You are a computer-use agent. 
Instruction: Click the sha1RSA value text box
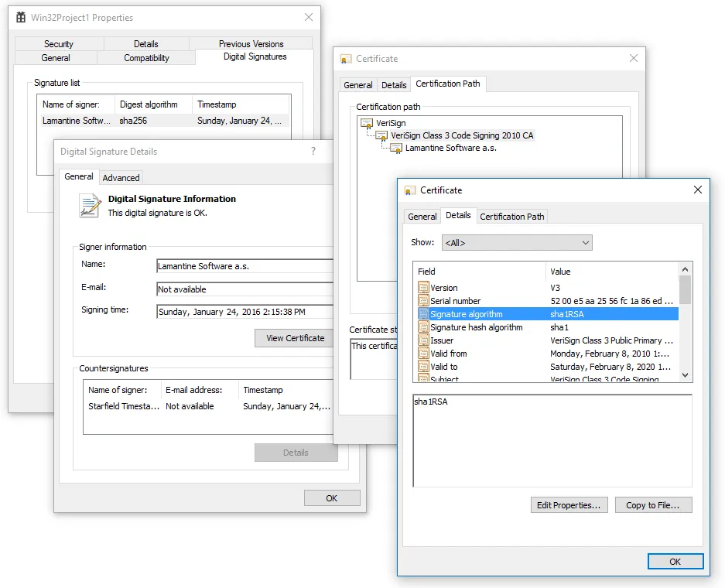pos(552,440)
